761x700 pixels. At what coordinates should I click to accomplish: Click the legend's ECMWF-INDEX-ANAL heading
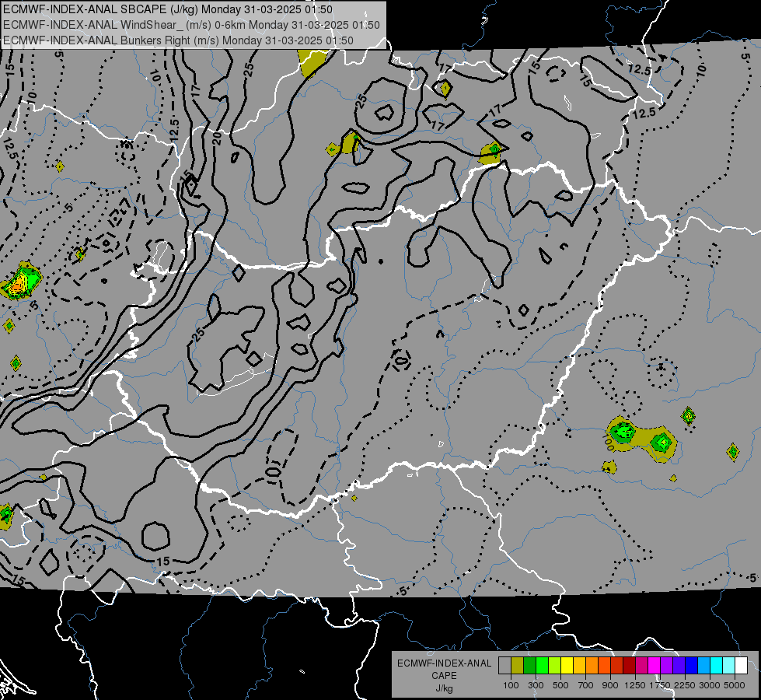click(445, 663)
